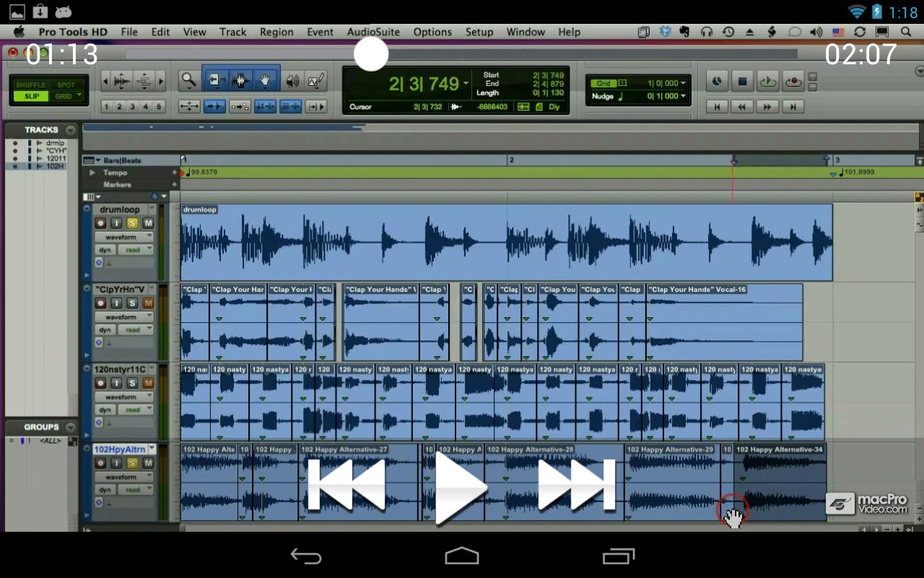Tap the Android recent apps button
The image size is (924, 578).
(619, 556)
